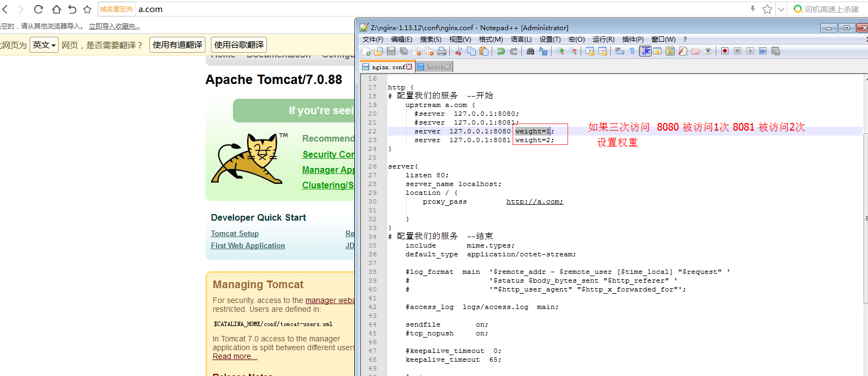Select the nginx.conf tab
The width and height of the screenshot is (868, 376).
(388, 67)
